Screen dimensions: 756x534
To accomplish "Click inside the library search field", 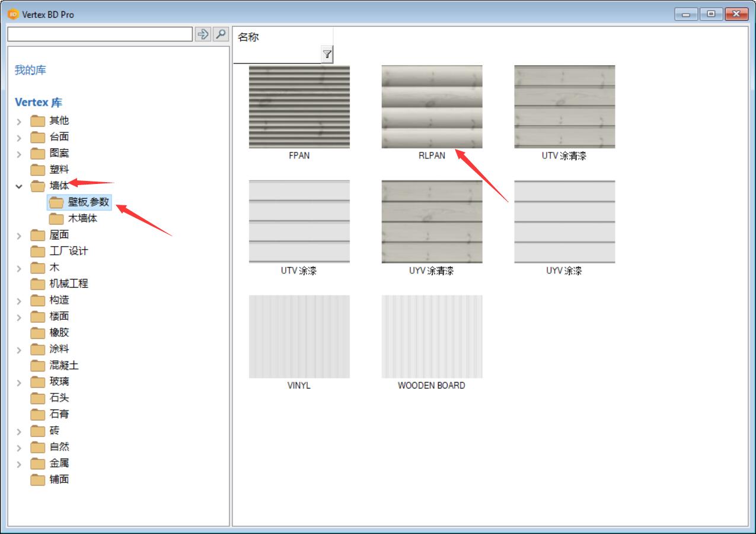I will pyautogui.click(x=100, y=34).
